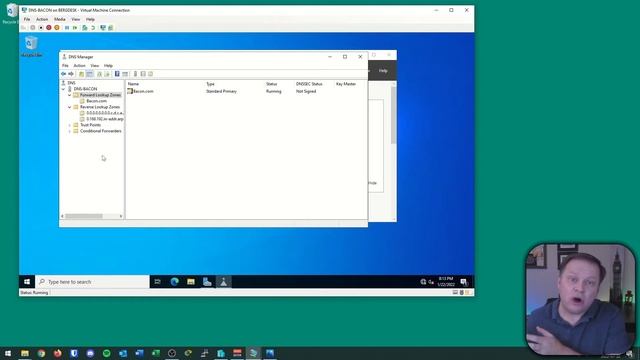This screenshot has height=360, width=640.
Task: Expand the Trust Points node
Action: click(x=69, y=125)
